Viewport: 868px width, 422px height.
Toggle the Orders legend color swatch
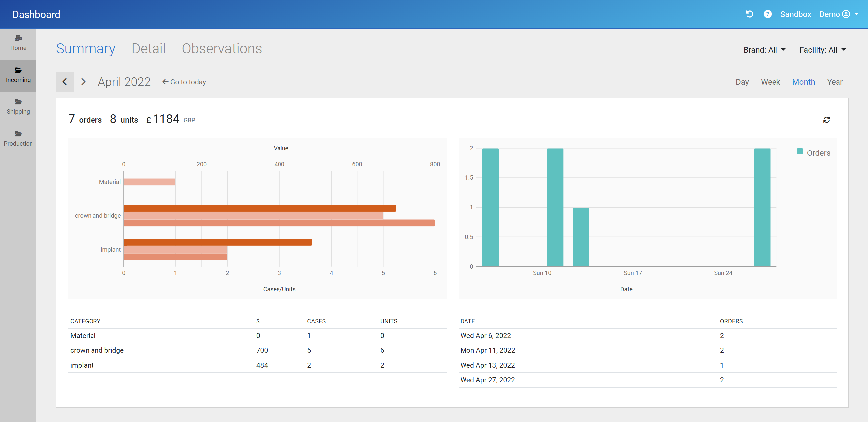800,151
